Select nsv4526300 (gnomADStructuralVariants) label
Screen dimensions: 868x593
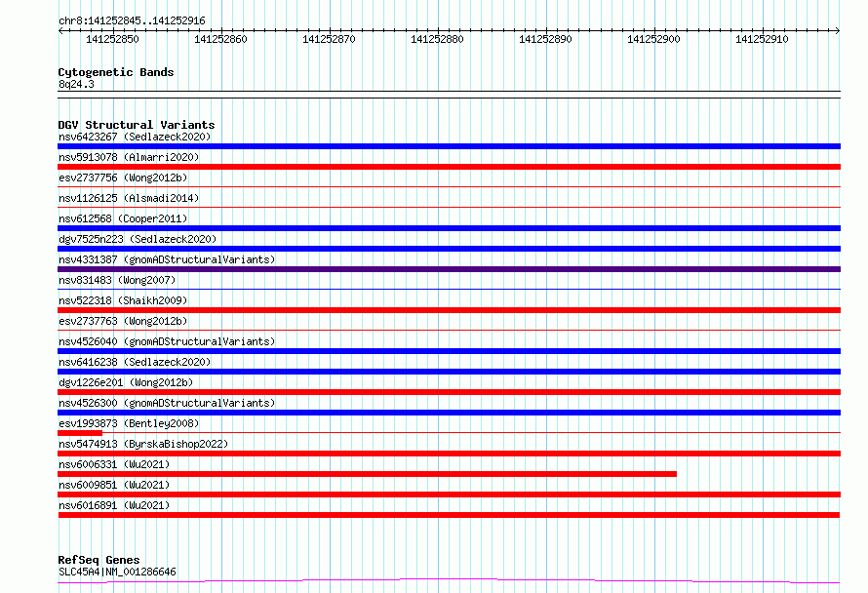(x=167, y=403)
